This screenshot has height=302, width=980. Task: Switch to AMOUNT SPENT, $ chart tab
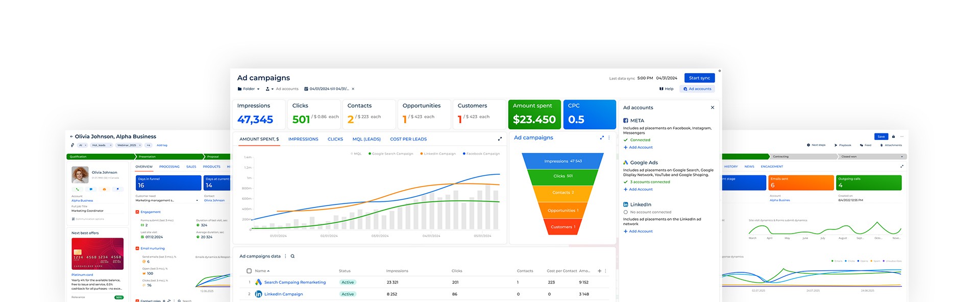coord(259,139)
